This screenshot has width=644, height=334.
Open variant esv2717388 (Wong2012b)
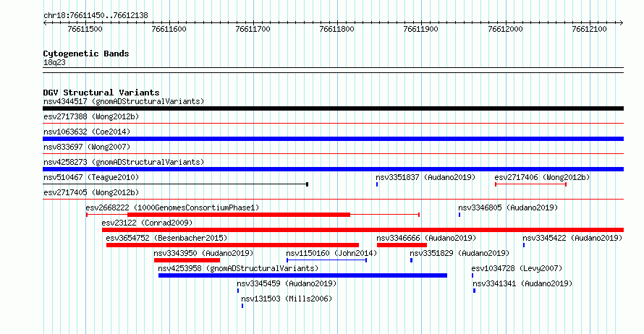pos(91,116)
